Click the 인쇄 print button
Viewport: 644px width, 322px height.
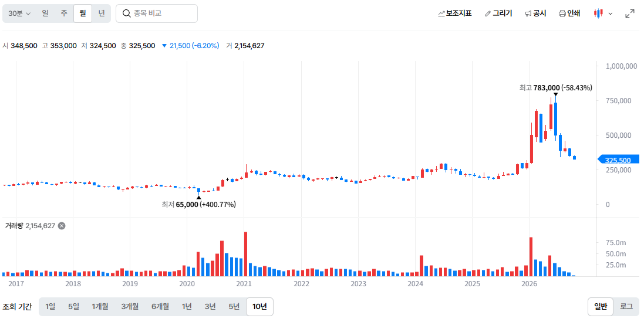[x=569, y=13]
